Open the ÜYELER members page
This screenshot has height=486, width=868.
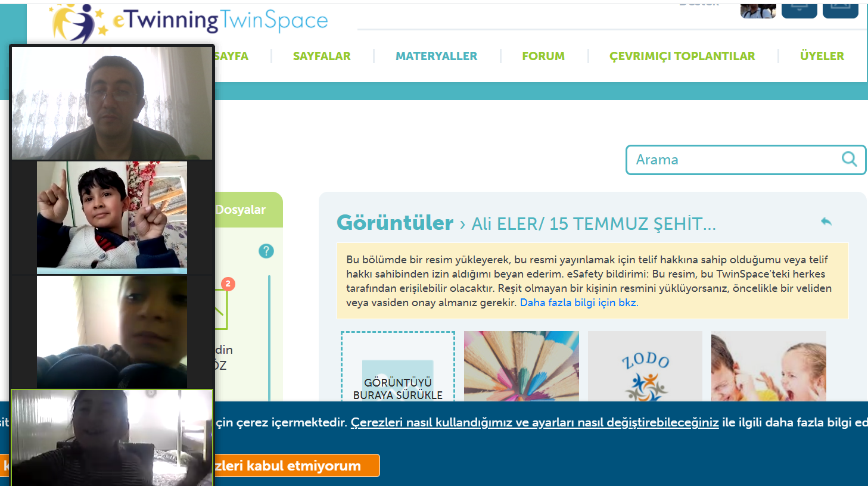pyautogui.click(x=822, y=56)
